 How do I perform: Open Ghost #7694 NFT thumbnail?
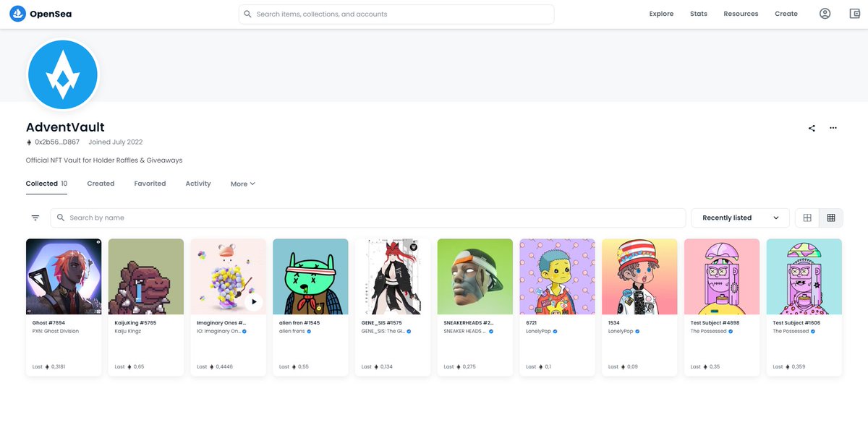pos(64,276)
